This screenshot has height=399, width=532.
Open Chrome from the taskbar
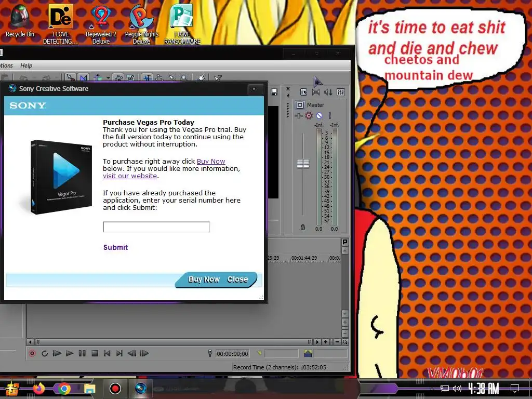click(64, 388)
